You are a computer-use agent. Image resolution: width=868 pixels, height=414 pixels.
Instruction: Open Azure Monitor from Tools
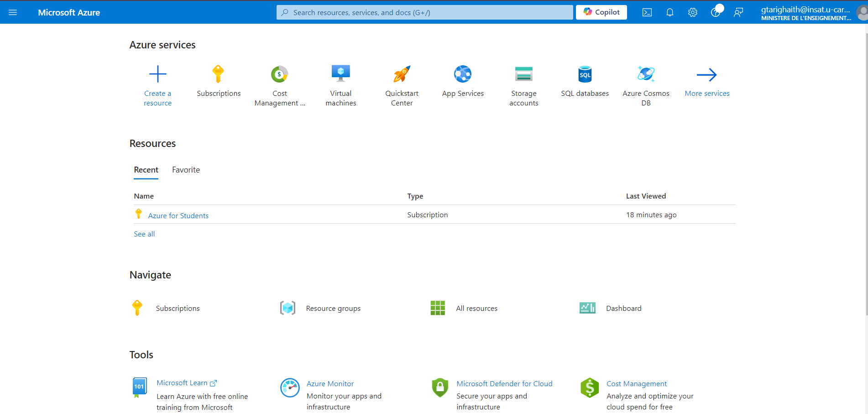[330, 383]
